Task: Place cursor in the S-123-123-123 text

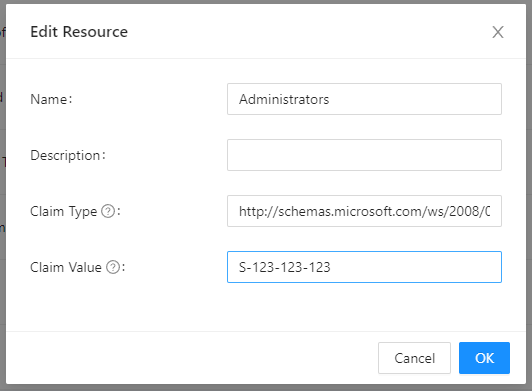Action: click(x=284, y=267)
